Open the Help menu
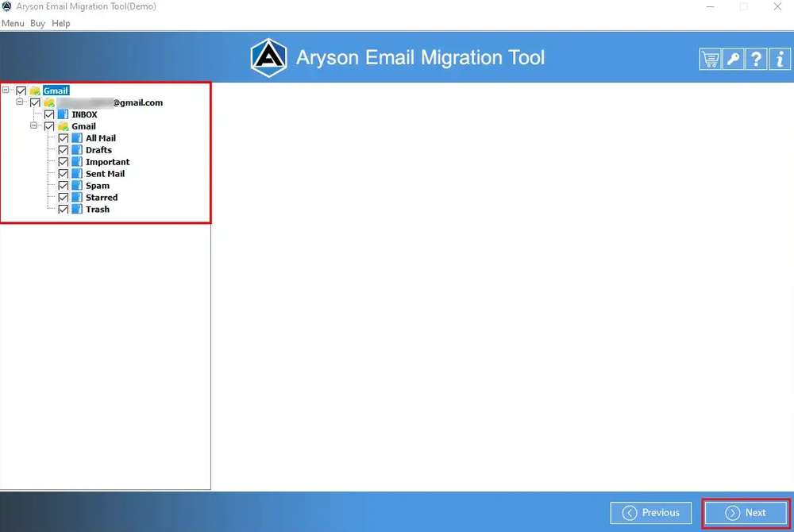 pyautogui.click(x=61, y=23)
